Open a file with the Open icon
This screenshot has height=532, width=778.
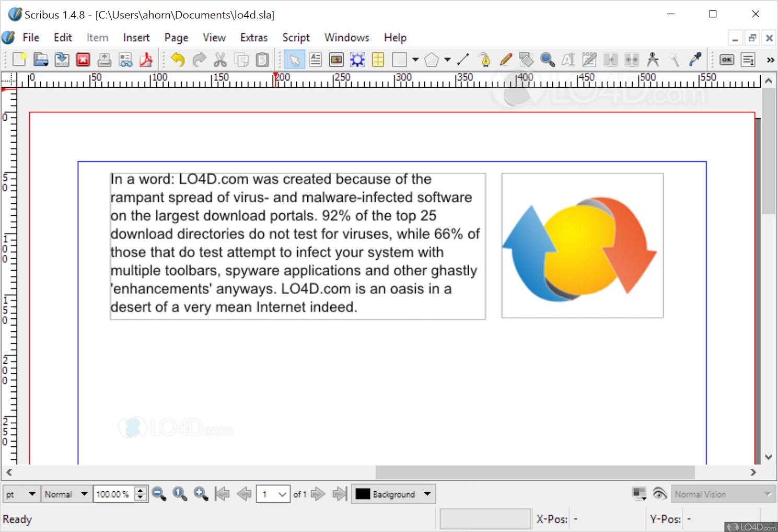[41, 60]
